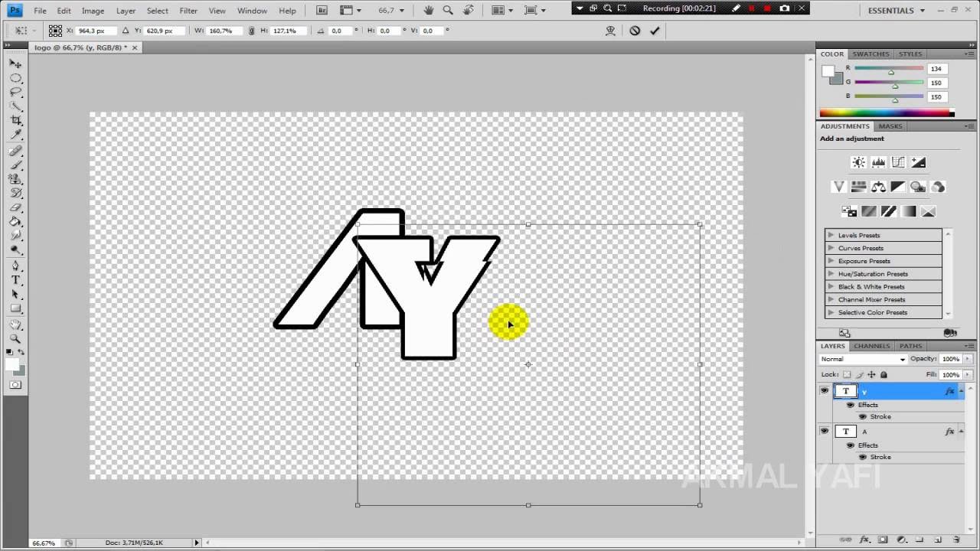Add an Exposure adjustment
This screenshot has height=551, width=980.
click(x=918, y=162)
